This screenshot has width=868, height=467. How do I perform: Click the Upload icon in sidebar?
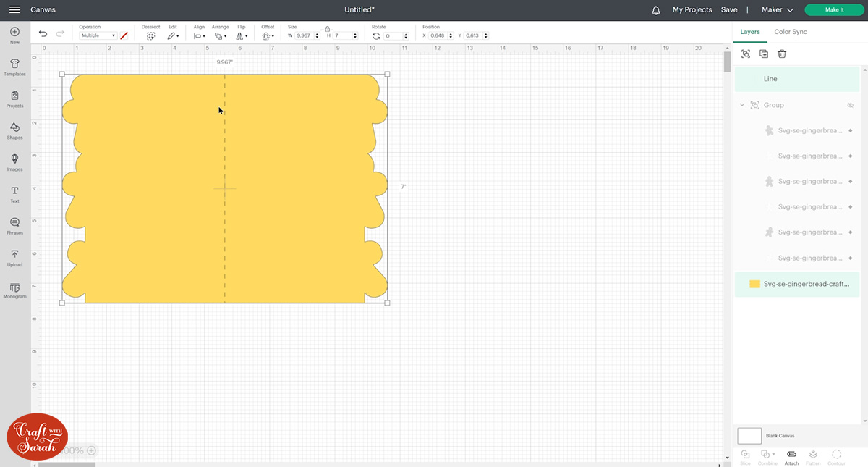point(14,257)
